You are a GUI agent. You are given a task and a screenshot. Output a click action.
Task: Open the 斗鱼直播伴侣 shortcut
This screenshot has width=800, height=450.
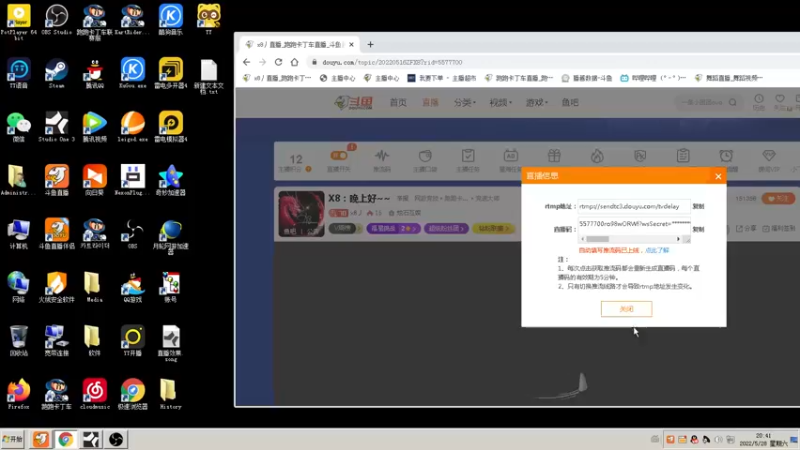click(x=57, y=234)
